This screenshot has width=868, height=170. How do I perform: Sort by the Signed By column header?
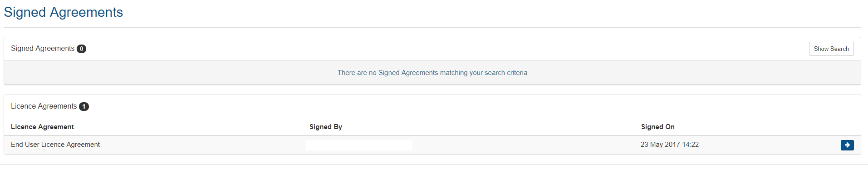326,127
